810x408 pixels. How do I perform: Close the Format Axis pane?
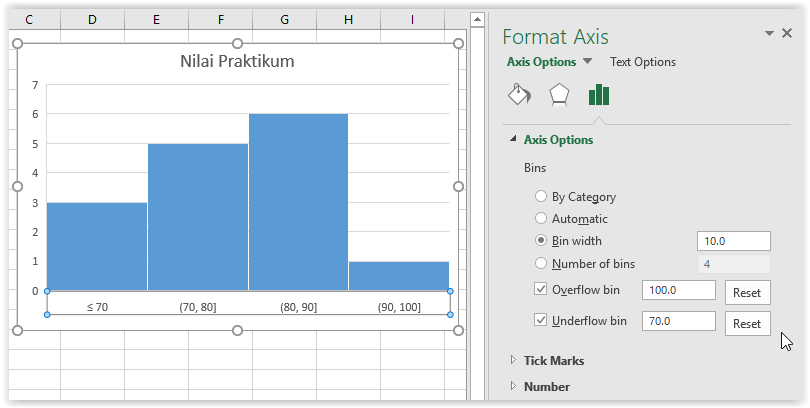point(787,33)
